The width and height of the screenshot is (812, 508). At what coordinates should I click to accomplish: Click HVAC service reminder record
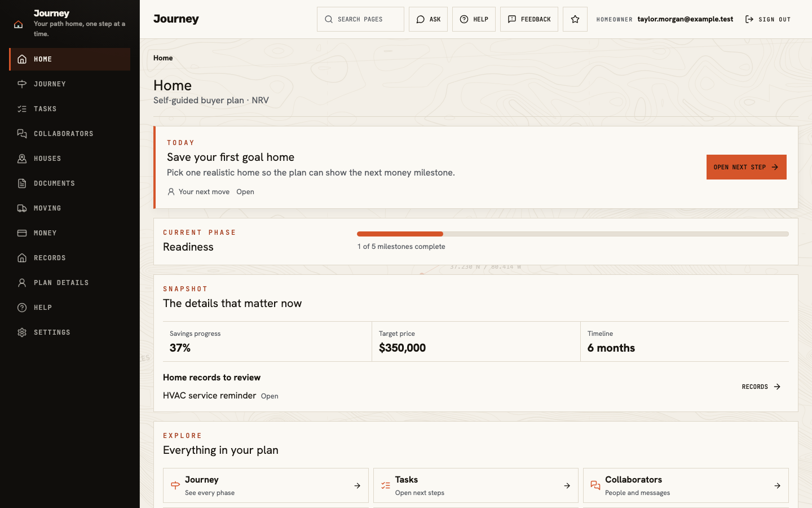click(209, 396)
